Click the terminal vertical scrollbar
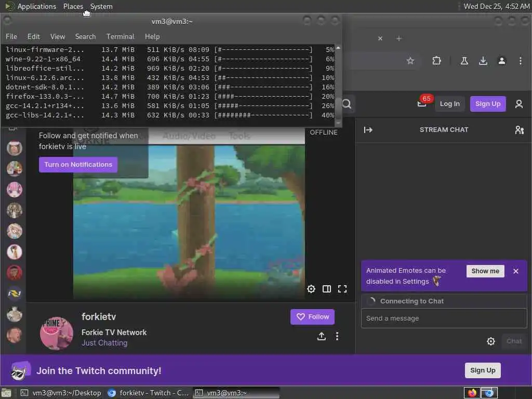532x399 pixels. click(338, 86)
